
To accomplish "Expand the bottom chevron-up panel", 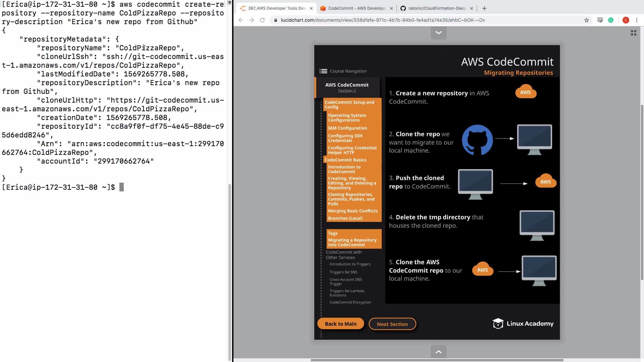I will 438,352.
